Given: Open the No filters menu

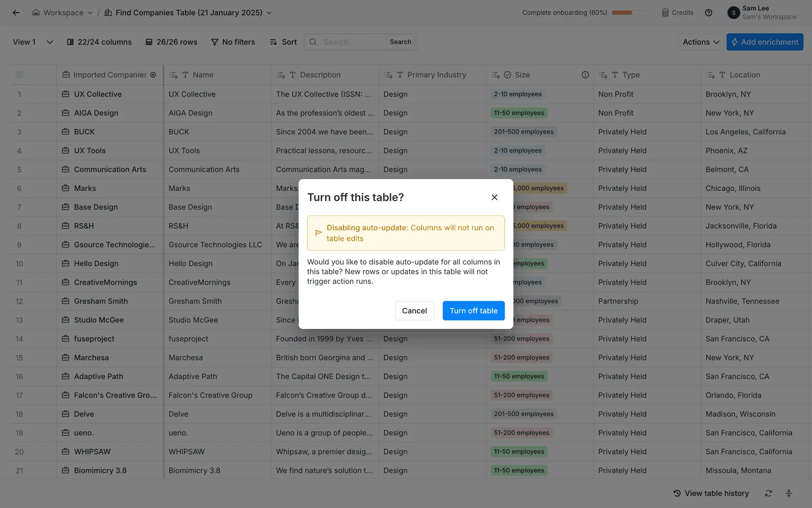Looking at the screenshot, I should [x=233, y=42].
